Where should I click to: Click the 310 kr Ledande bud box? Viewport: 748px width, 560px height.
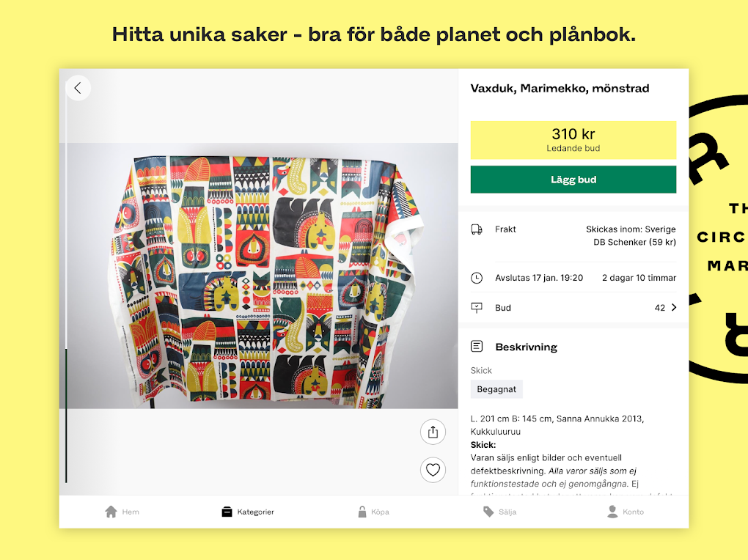point(573,140)
